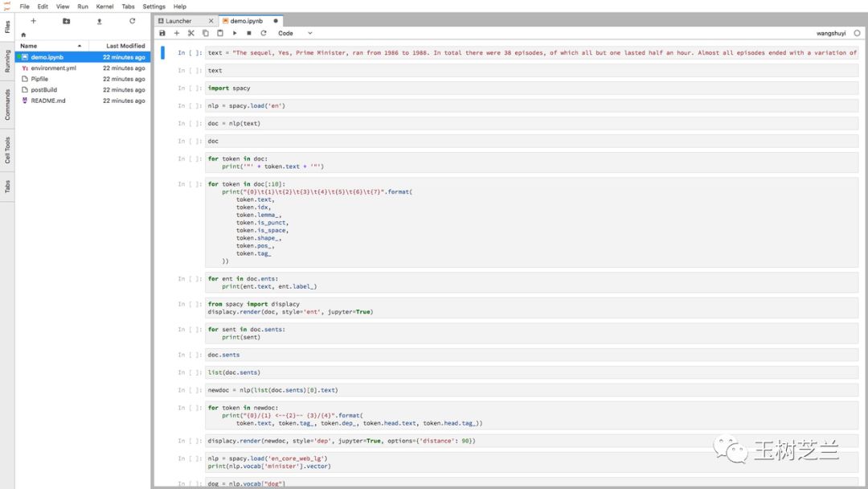
Task: Run the selected cell with the play icon
Action: click(x=235, y=33)
